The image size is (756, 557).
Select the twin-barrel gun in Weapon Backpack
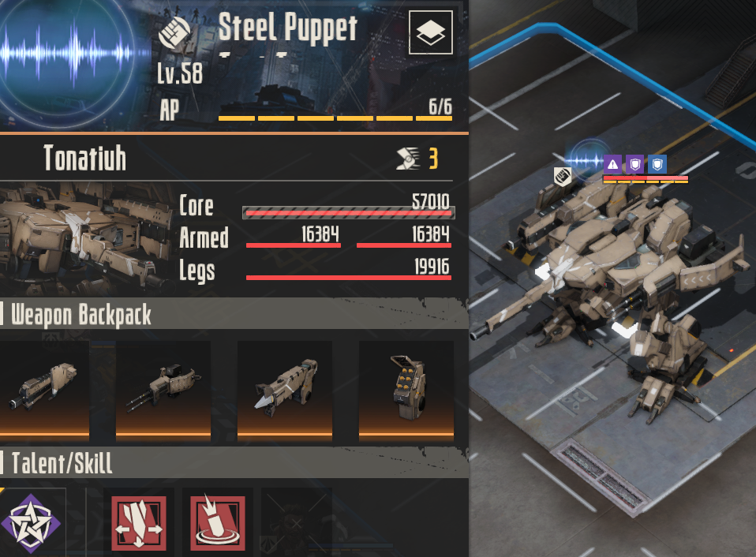[x=163, y=389]
